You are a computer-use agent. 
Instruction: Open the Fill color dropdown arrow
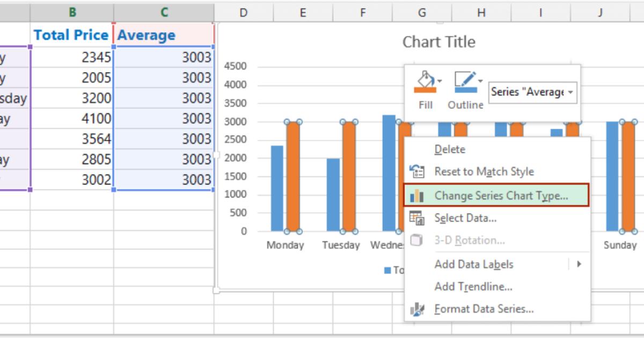441,81
